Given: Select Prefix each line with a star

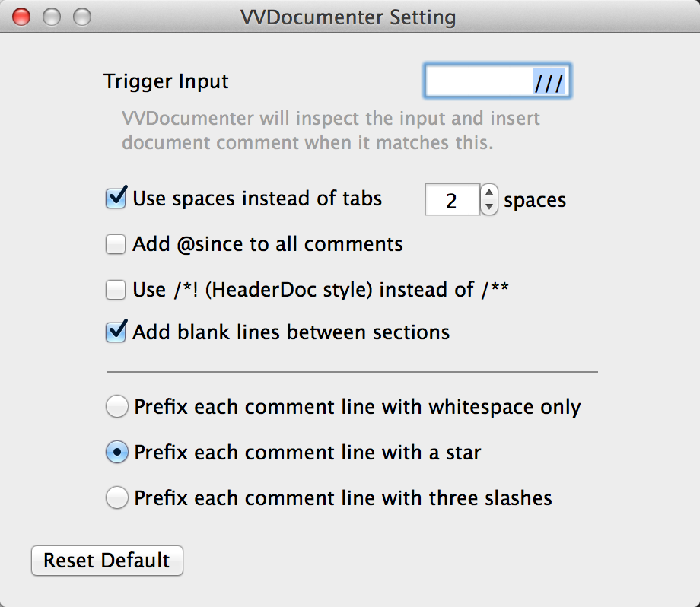Looking at the screenshot, I should pos(117,452).
